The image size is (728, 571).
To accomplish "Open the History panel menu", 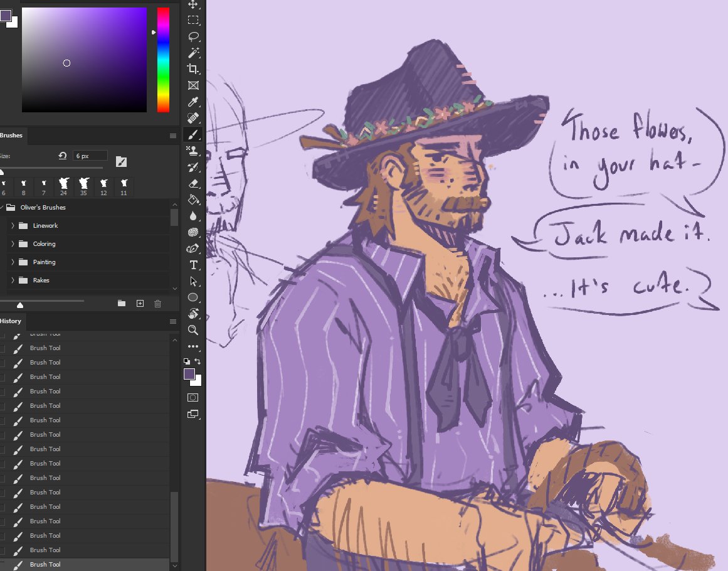I will click(172, 321).
